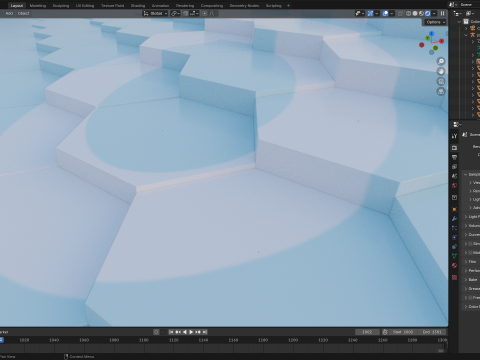Open the Tool properties tab
Viewport: 480px width, 360px height.
point(454,136)
